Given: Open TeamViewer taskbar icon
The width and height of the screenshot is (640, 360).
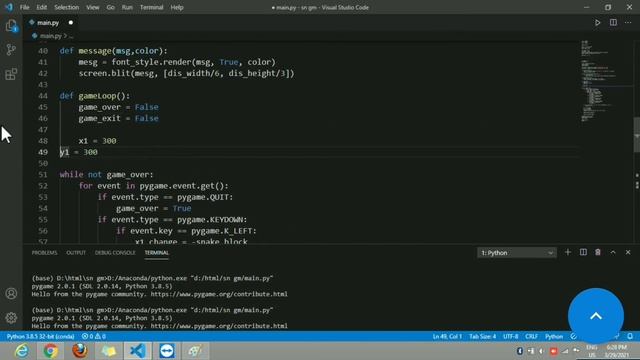Looking at the screenshot, I should 167,351.
